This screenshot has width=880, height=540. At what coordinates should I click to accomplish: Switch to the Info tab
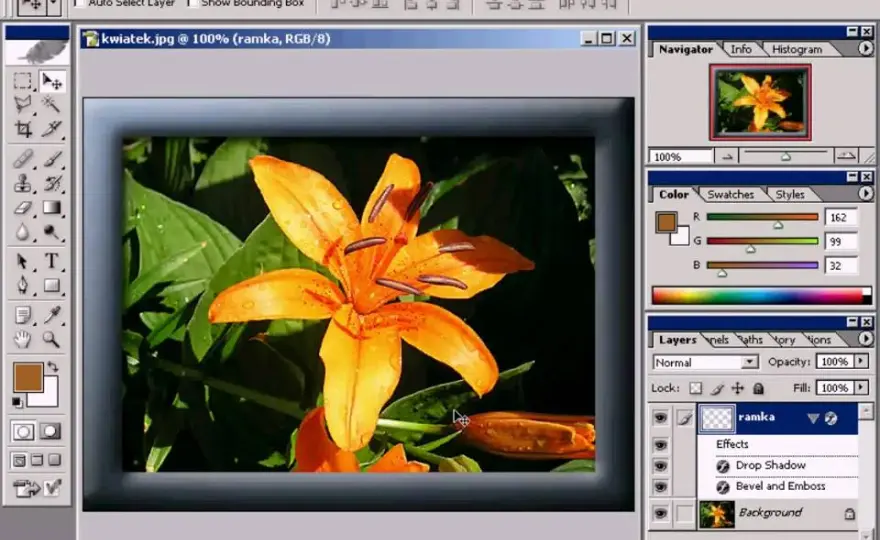(741, 49)
